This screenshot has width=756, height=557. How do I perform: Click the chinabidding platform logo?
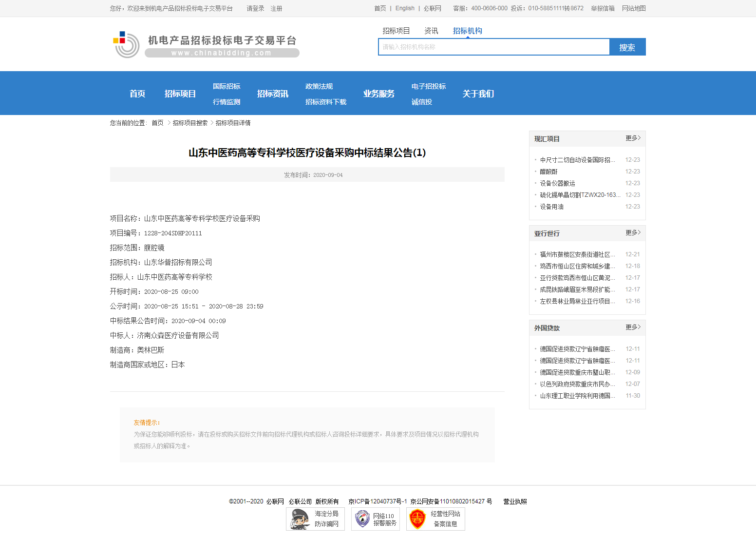pyautogui.click(x=205, y=44)
